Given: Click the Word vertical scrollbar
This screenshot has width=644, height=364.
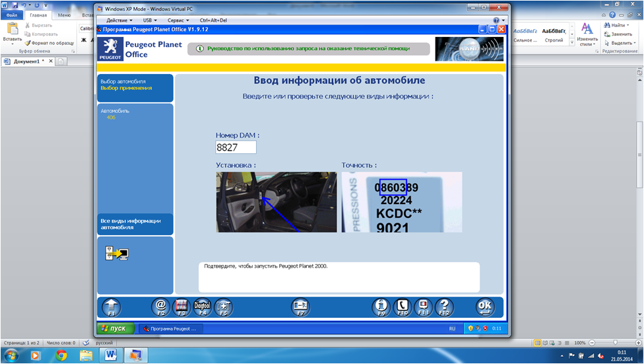Looking at the screenshot, I should click(639, 155).
